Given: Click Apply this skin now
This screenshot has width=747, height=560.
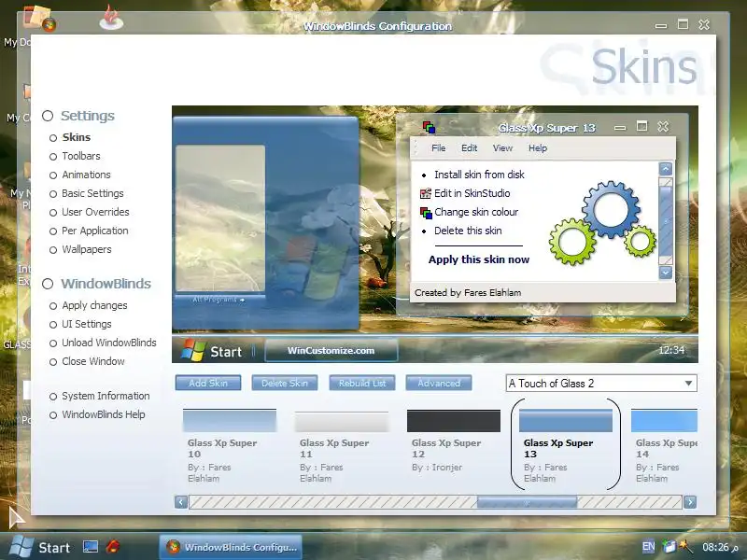Looking at the screenshot, I should tap(479, 259).
